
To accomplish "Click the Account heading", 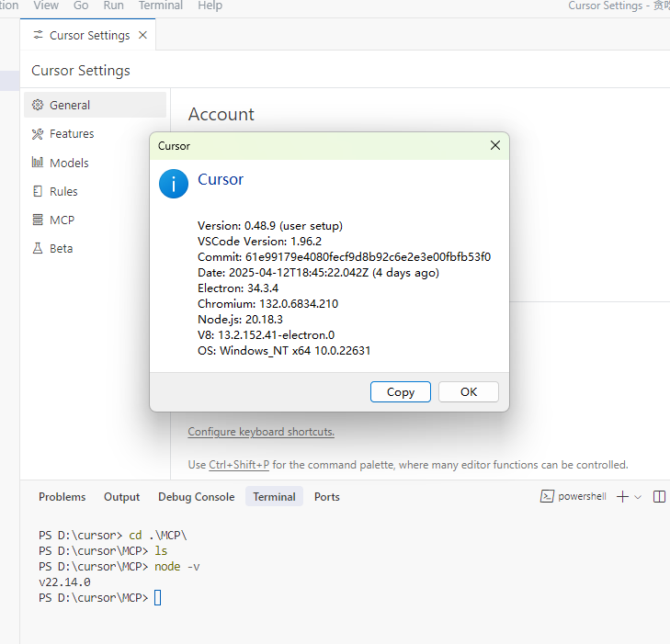I will [x=221, y=115].
